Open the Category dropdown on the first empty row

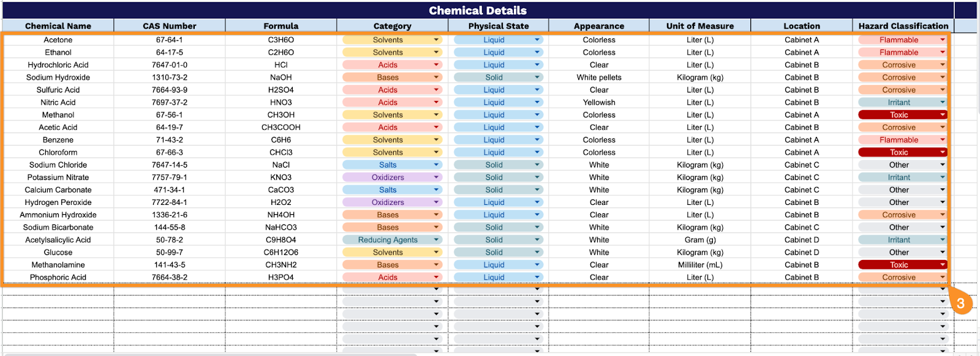click(437, 289)
